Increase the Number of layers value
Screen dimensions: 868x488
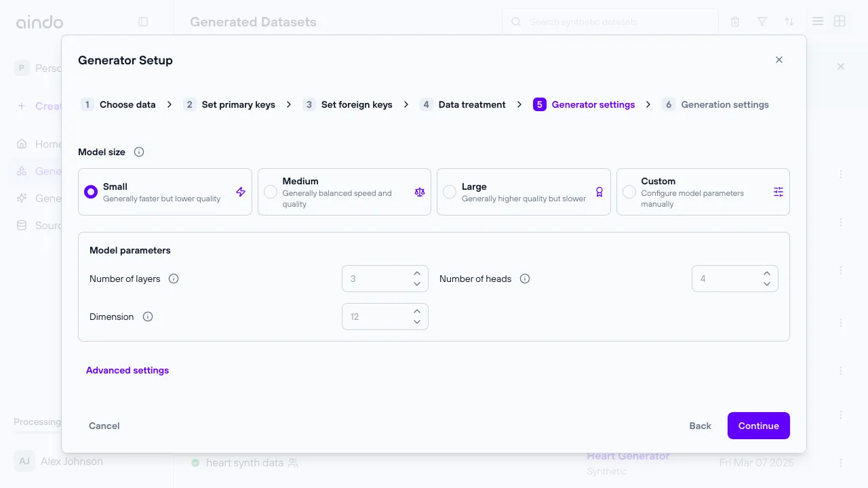point(417,273)
